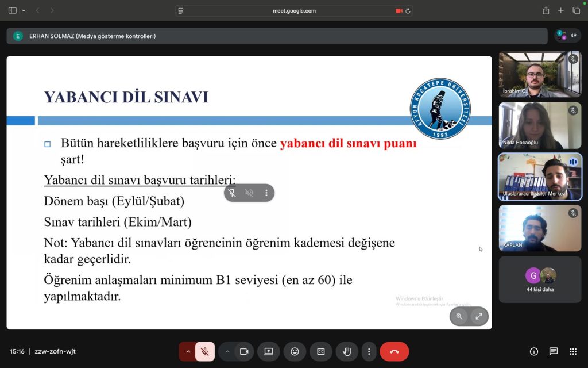Expand the presentation to full screen
This screenshot has height=368, width=588.
478,316
